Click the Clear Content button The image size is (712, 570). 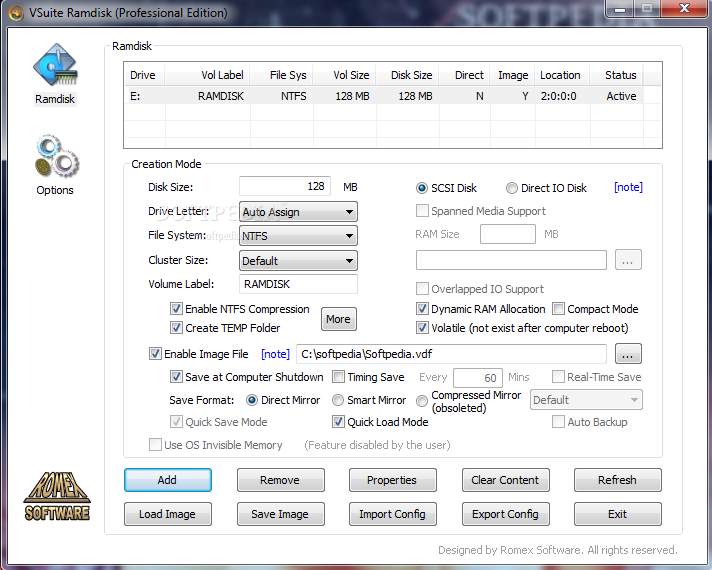[505, 480]
